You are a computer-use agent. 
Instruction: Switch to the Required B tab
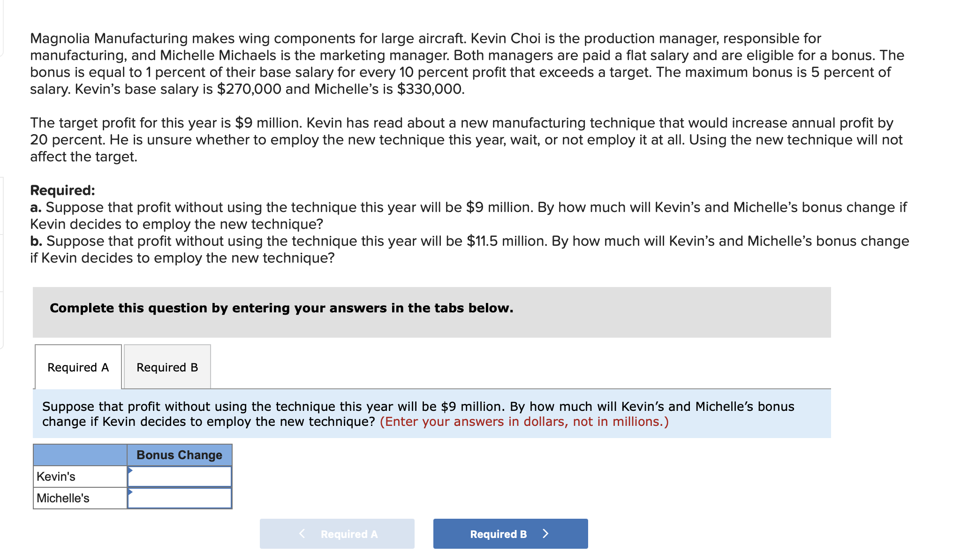(x=167, y=367)
